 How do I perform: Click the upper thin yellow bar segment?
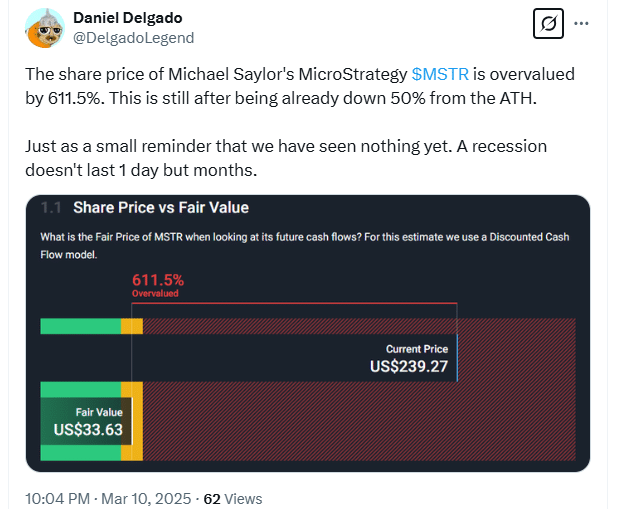(132, 326)
